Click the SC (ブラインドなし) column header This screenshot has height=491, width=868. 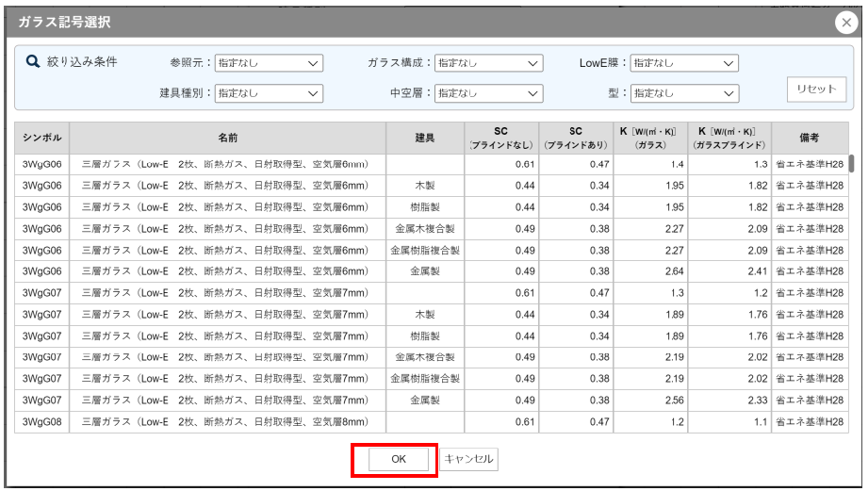(500, 138)
